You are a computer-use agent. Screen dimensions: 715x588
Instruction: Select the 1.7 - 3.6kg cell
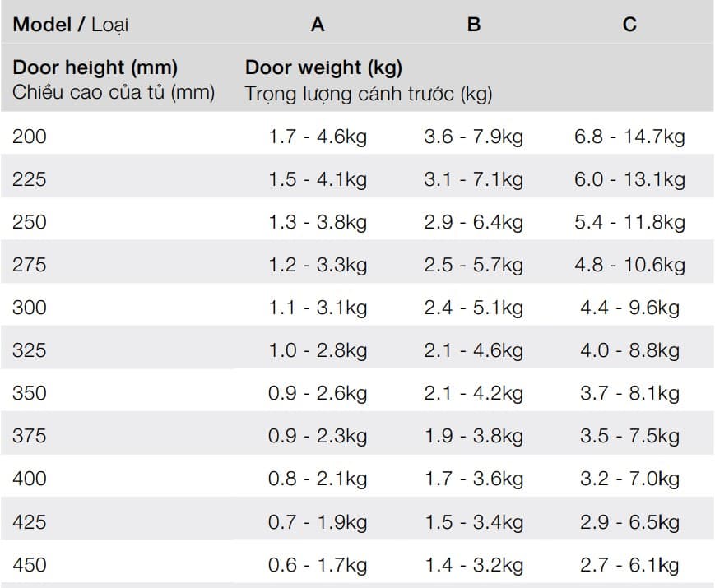[x=474, y=479]
